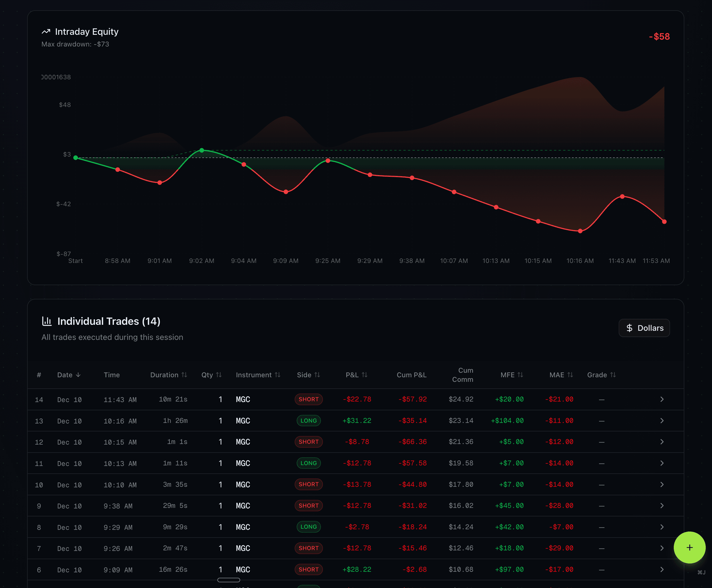Image resolution: width=712 pixels, height=588 pixels.
Task: Click the Individual Trades bar chart icon
Action: tap(47, 321)
